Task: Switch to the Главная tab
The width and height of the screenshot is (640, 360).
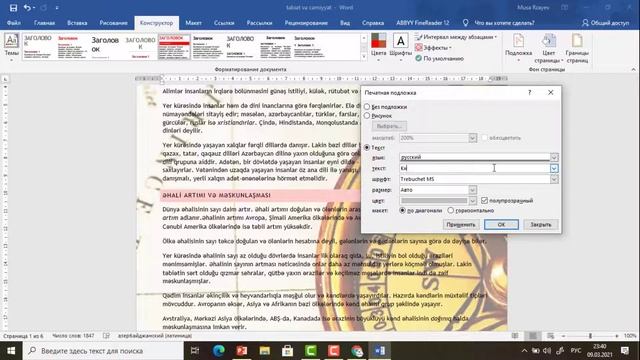Action: 44,23
